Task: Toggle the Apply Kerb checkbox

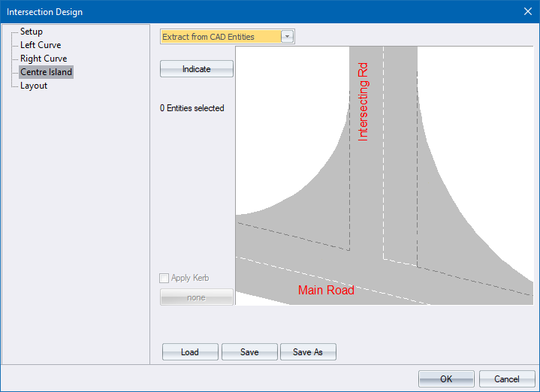Action: pos(164,278)
